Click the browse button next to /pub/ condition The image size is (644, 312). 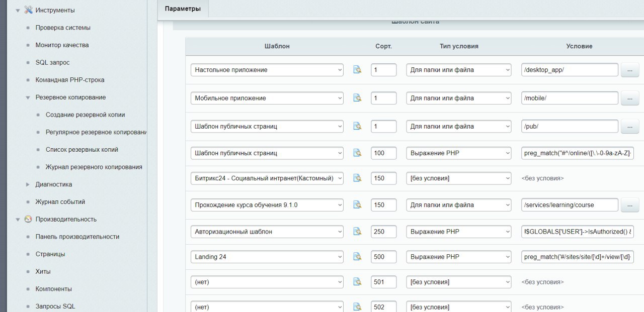[630, 127]
